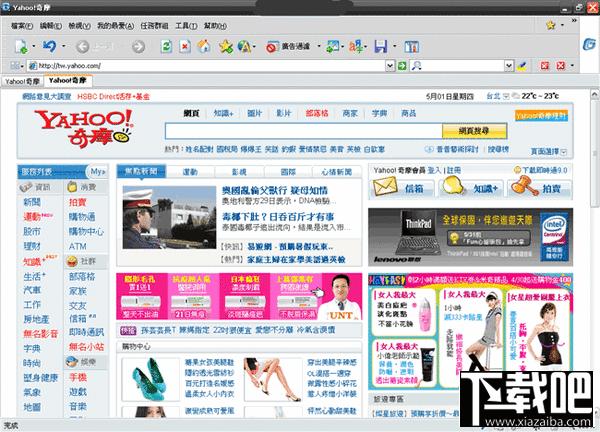Stop loading with the red X page icon
The height and width of the screenshot is (432, 600).
[185, 47]
